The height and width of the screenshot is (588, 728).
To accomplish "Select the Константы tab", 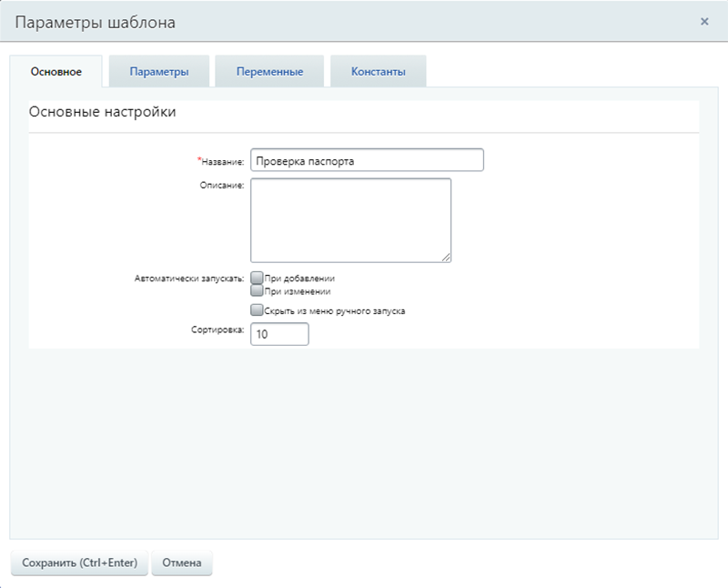I will (x=378, y=72).
